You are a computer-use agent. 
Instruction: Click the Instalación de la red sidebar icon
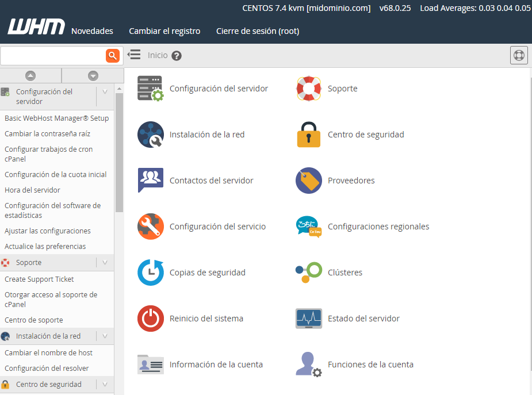[x=5, y=336]
